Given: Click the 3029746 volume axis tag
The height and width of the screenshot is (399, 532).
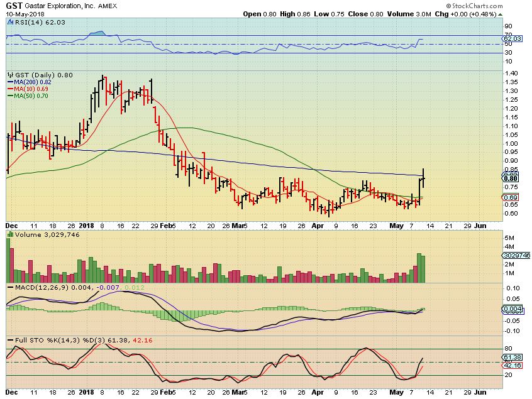Looking at the screenshot, I should coord(516,256).
